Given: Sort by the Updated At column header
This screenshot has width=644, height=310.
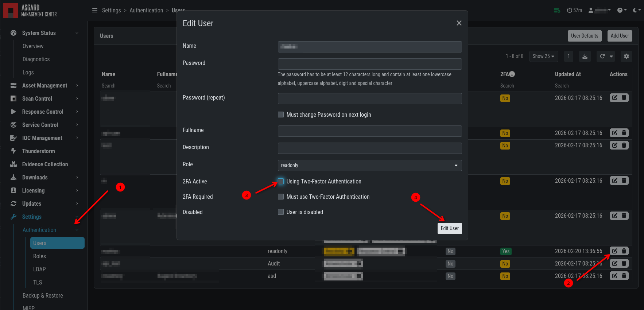Looking at the screenshot, I should (568, 74).
